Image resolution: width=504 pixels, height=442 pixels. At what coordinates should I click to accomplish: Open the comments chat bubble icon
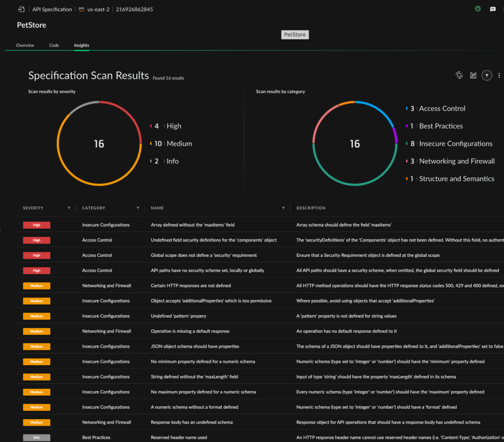(x=493, y=9)
